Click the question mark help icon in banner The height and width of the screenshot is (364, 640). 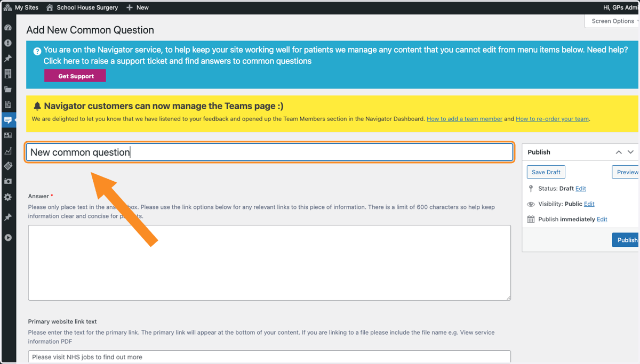[37, 51]
